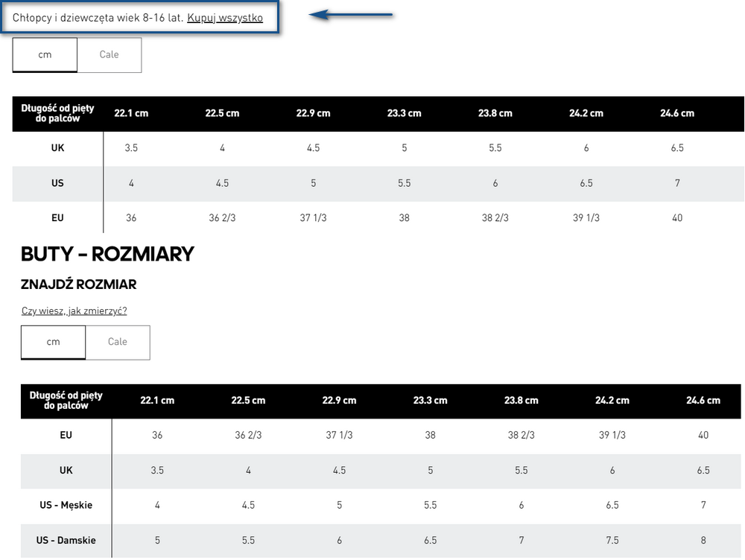Click the "BUTY – ROZMIARY" heading
The width and height of the screenshot is (745, 560).
click(x=107, y=254)
